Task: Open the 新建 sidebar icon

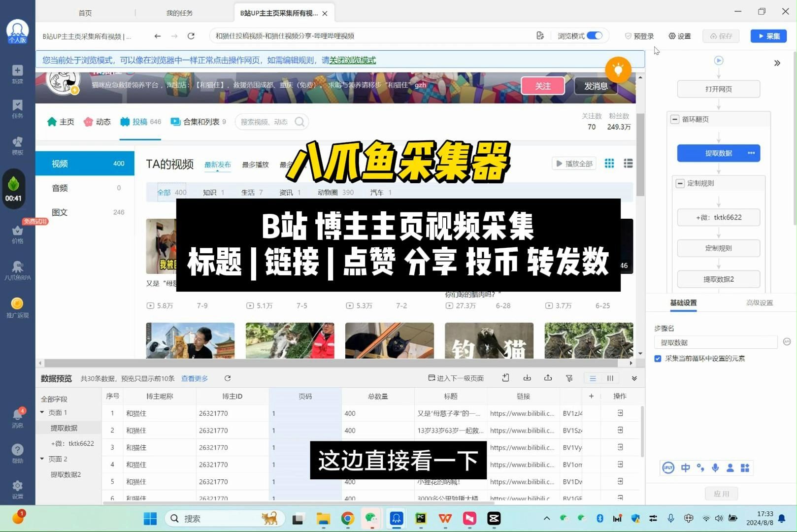Action: (x=17, y=74)
